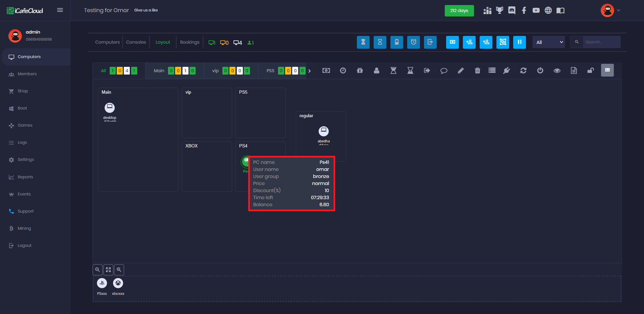644x314 pixels.
Task: Click the blue pause button
Action: tap(519, 42)
